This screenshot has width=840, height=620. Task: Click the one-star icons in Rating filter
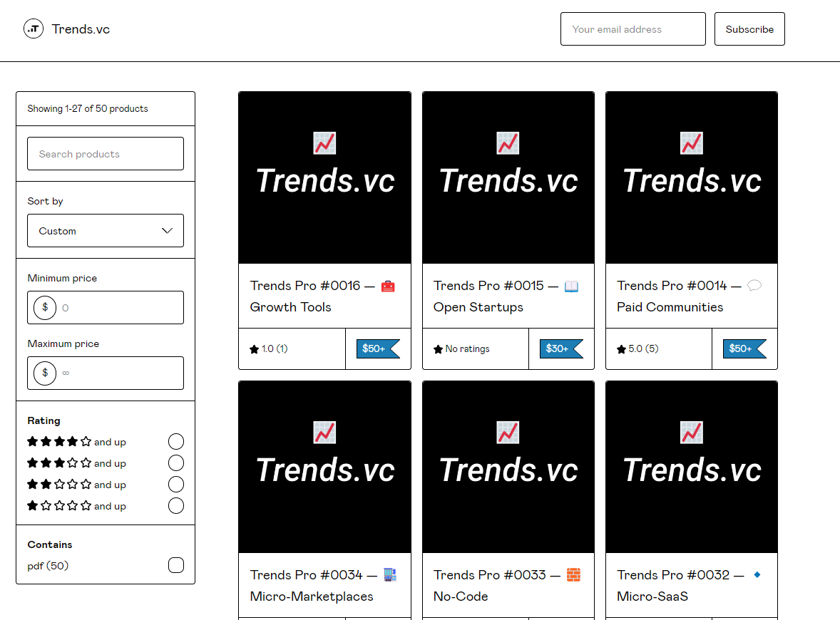tap(59, 506)
